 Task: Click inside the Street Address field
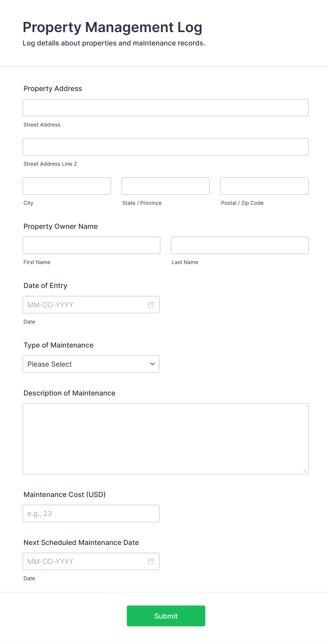(x=166, y=108)
